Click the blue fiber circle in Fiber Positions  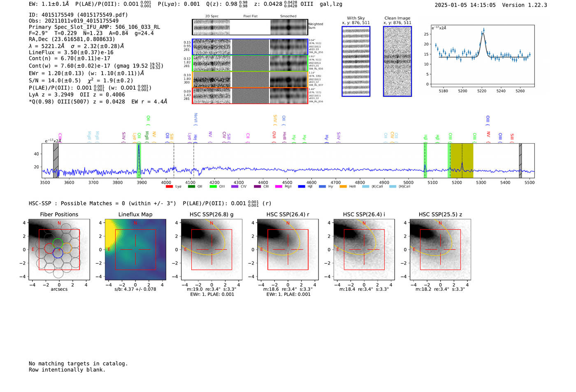coord(58,253)
